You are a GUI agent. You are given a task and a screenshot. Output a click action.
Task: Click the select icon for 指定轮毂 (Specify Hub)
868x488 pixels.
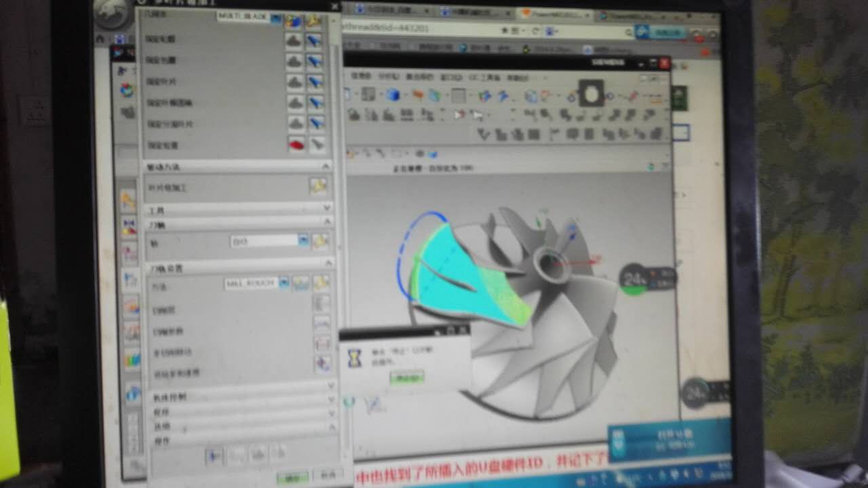tap(294, 41)
